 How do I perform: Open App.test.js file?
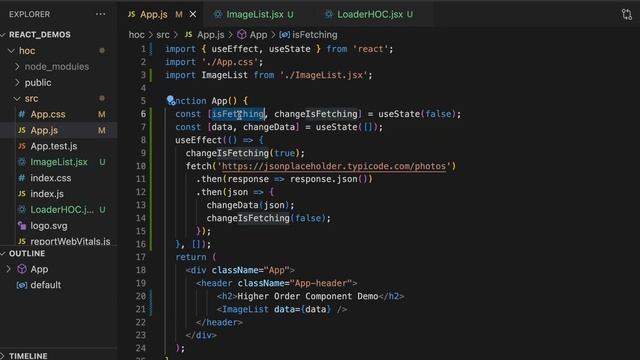54,146
